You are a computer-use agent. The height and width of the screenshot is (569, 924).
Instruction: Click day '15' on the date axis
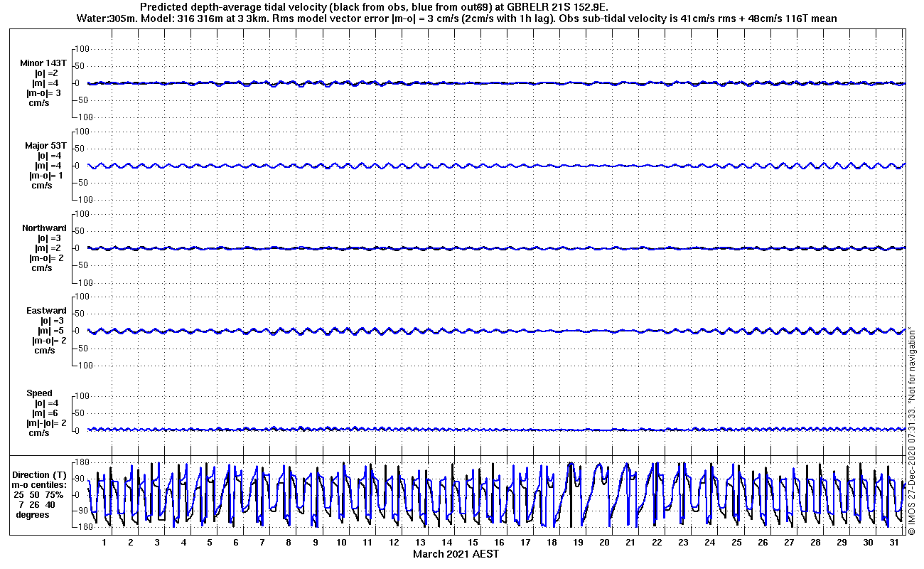point(473,543)
